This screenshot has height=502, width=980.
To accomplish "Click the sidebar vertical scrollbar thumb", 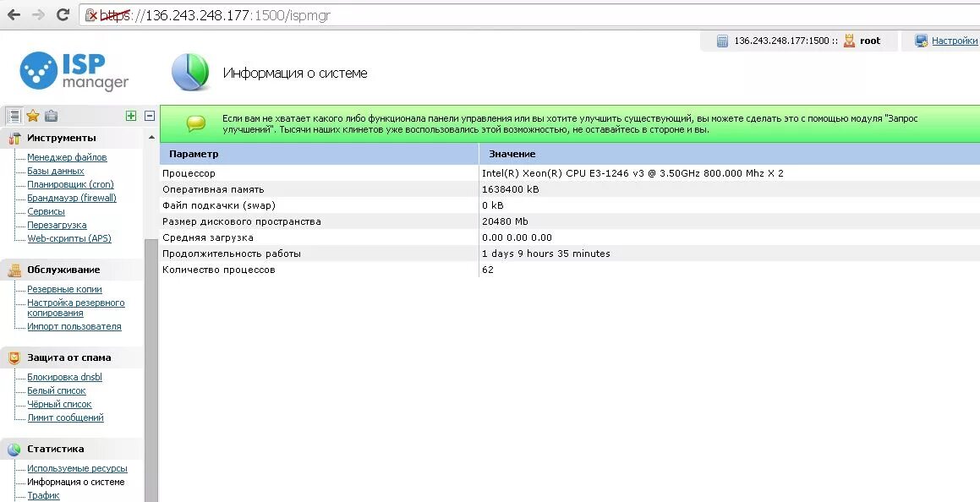I will click(151, 368).
